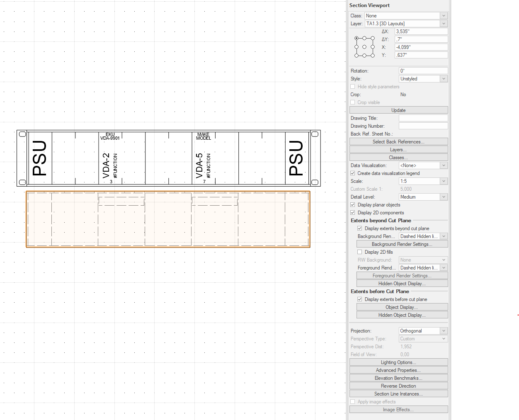Change the Detail Level dropdown
The height and width of the screenshot is (420, 519).
[423, 197]
